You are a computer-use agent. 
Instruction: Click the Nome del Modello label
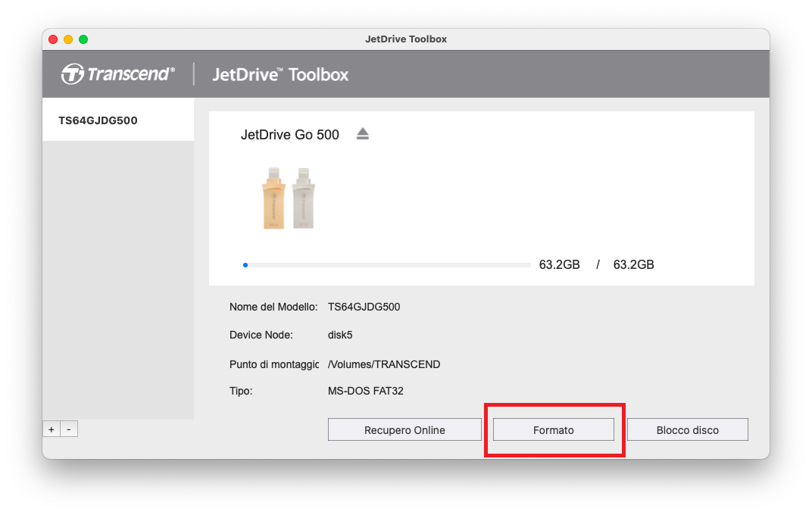tap(273, 307)
